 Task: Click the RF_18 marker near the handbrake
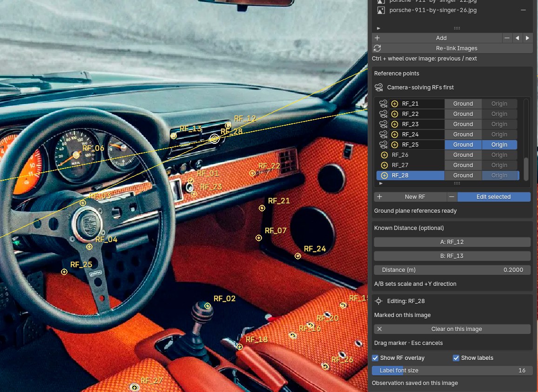point(240,347)
